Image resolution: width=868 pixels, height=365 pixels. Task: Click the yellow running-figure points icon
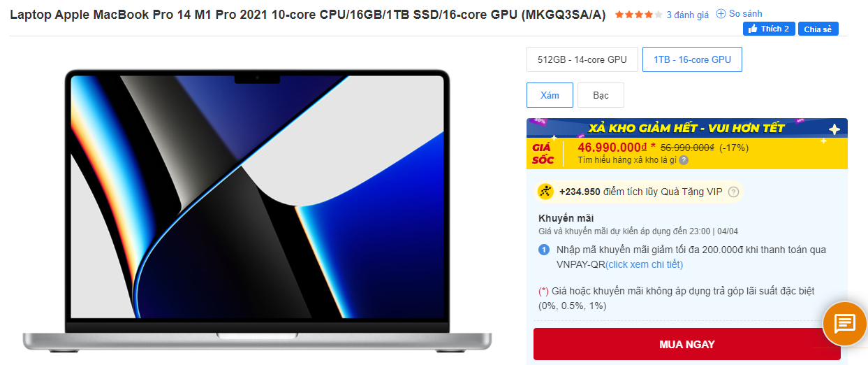pyautogui.click(x=546, y=192)
